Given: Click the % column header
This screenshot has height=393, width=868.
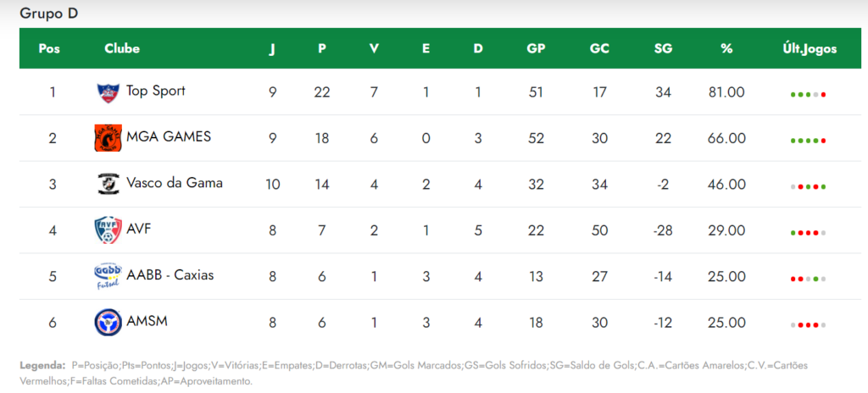Looking at the screenshot, I should (726, 49).
